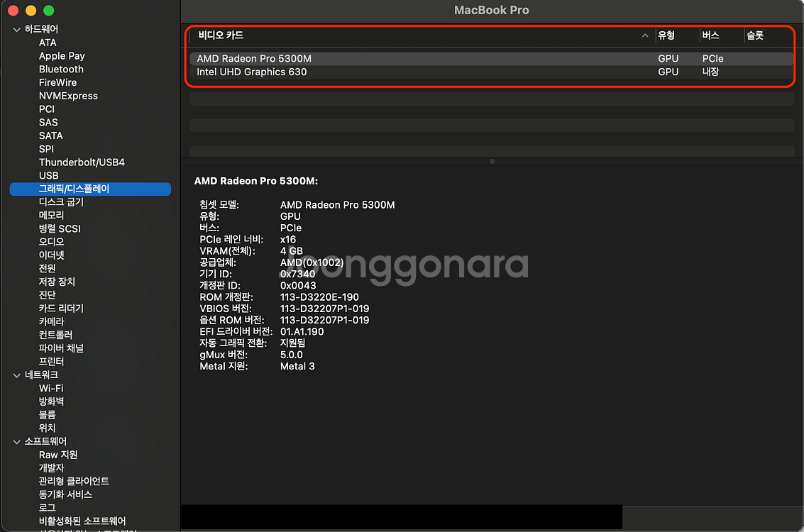This screenshot has width=804, height=532.
Task: Select 볼륨 under 네트워크
Action: point(47,415)
